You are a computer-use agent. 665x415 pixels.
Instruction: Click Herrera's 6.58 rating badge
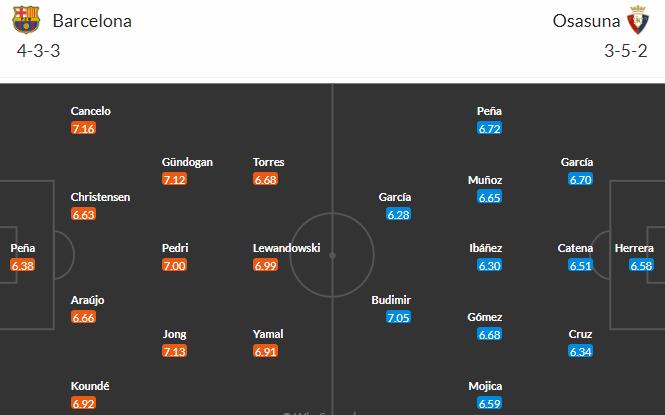pos(641,265)
